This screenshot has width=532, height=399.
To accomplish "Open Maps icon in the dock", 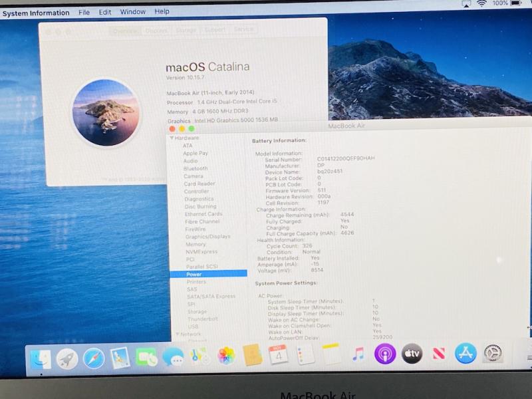I will coord(200,356).
